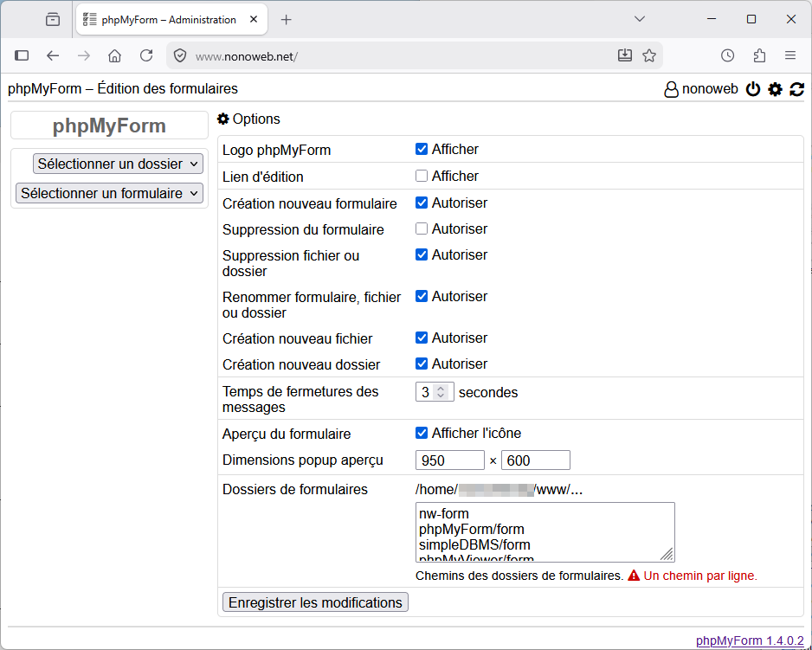Screen dimensions: 812x650
Task: Open browser history clock icon
Action: point(727,55)
